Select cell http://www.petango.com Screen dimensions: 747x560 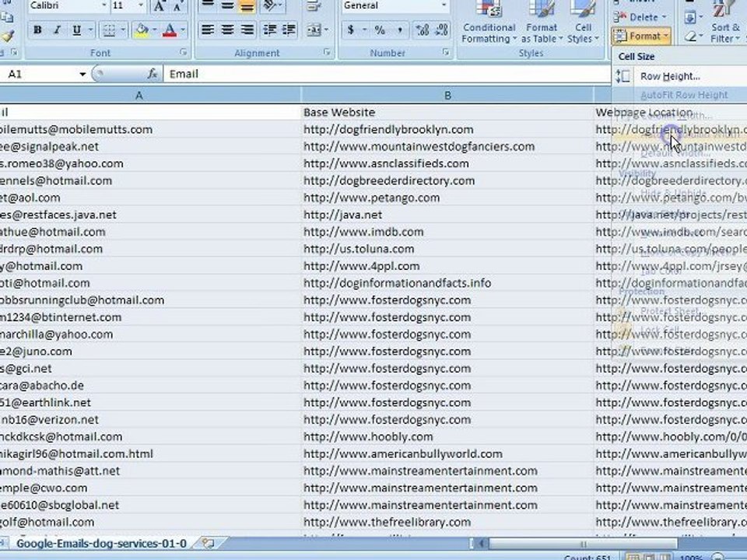447,198
